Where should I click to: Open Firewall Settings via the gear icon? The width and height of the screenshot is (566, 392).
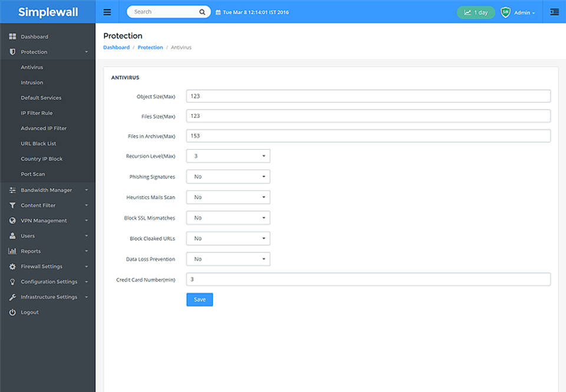(12, 266)
